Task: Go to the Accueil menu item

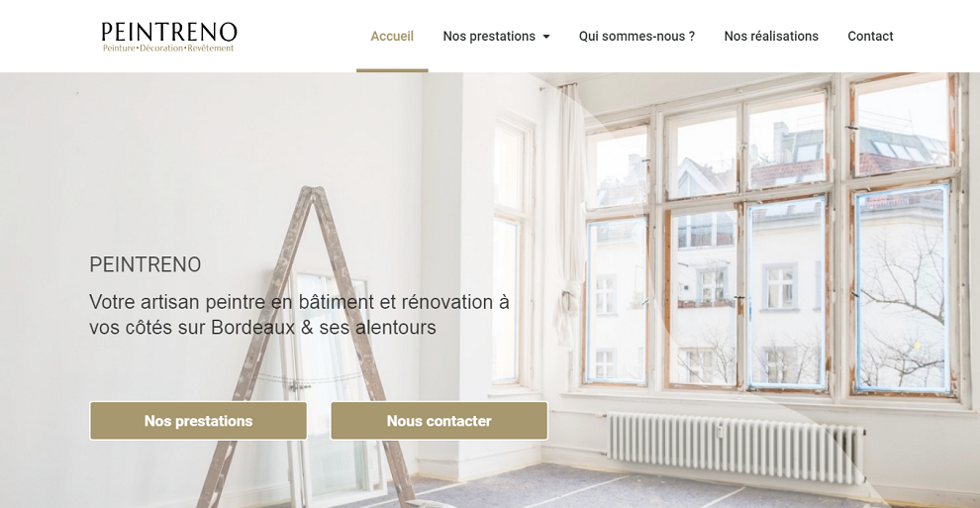Action: coord(392,37)
